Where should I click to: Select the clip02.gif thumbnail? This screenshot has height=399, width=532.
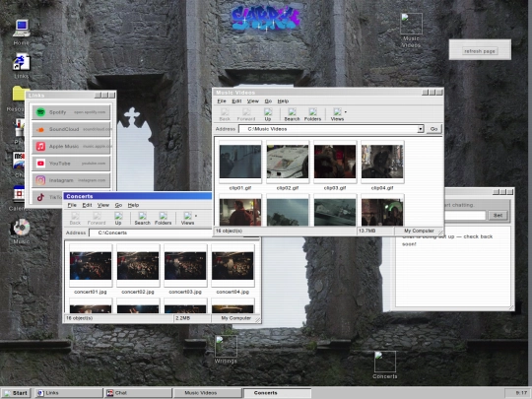(x=288, y=162)
